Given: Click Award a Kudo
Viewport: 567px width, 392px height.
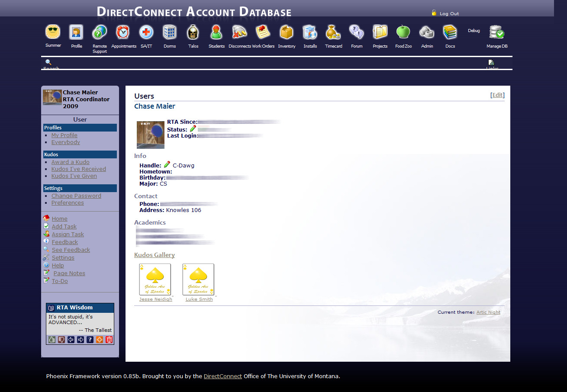Looking at the screenshot, I should [71, 162].
